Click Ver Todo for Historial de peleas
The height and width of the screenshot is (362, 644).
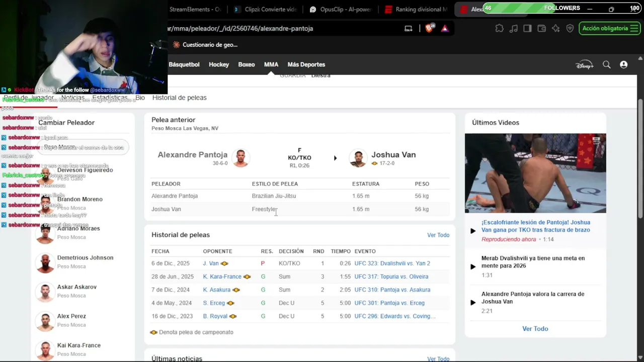pos(438,235)
